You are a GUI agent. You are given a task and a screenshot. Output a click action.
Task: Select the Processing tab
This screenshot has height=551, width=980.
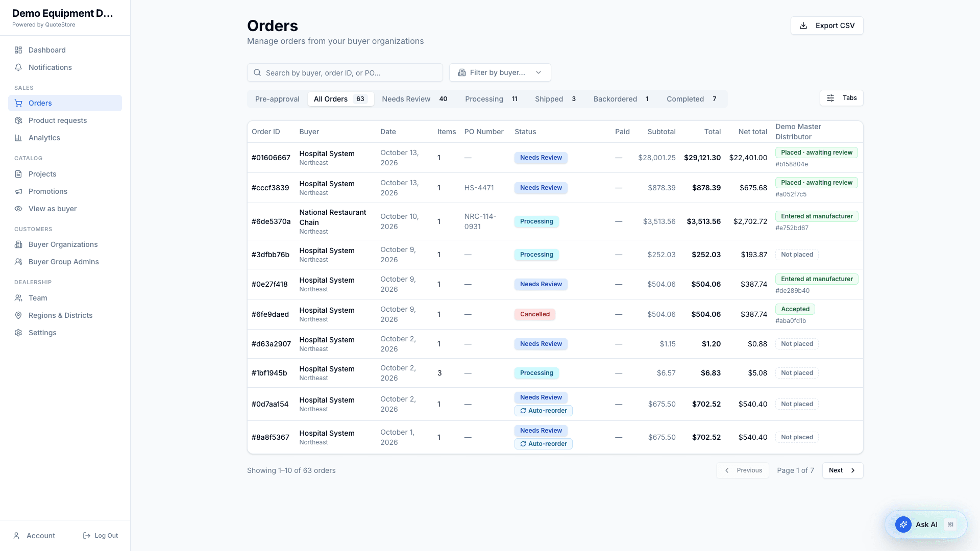tap(492, 99)
